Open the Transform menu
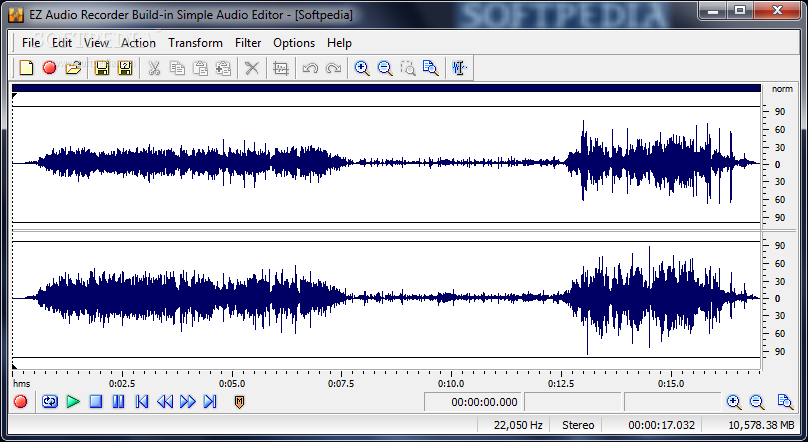808x442 pixels. 195,43
